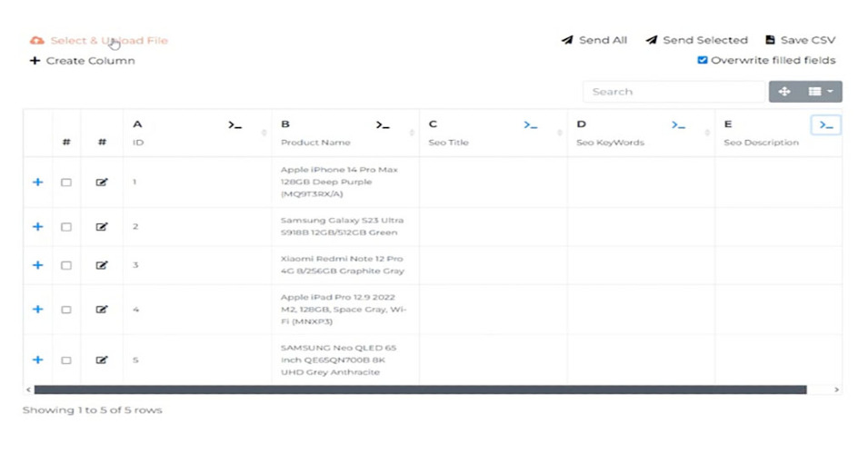Check the checkbox for row 2 Samsung Galaxy

[66, 227]
